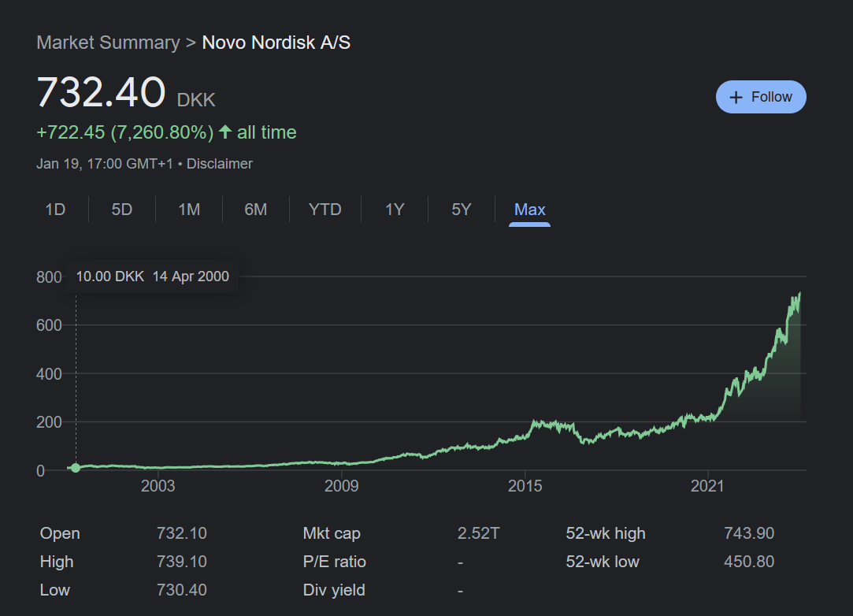Viewport: 853px width, 616px height.
Task: Switch to the 6M range tab
Action: (256, 210)
